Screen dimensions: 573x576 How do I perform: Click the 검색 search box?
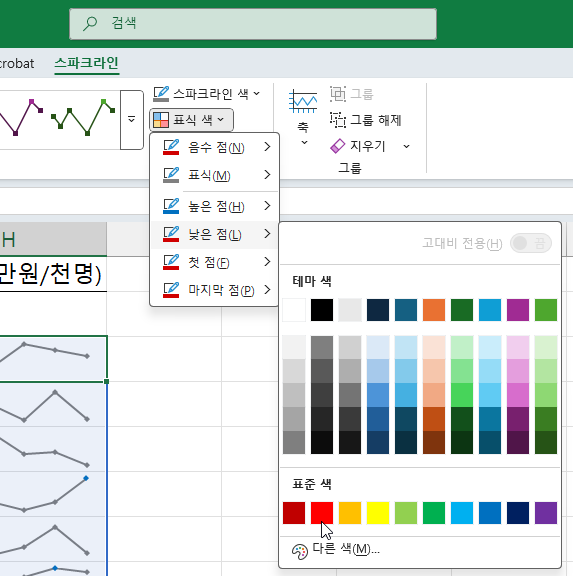253,24
